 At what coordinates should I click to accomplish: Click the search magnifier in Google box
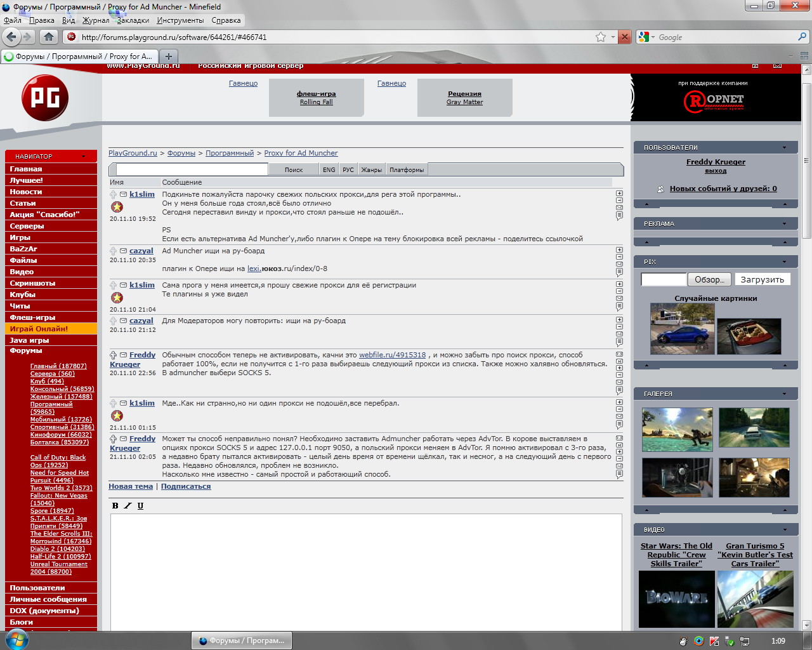pyautogui.click(x=802, y=37)
